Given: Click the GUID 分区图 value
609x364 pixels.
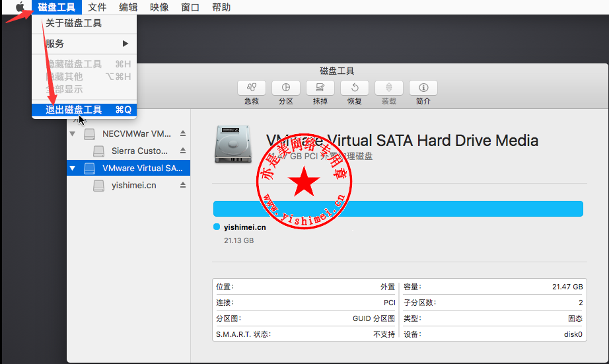Looking at the screenshot, I should pyautogui.click(x=374, y=318).
